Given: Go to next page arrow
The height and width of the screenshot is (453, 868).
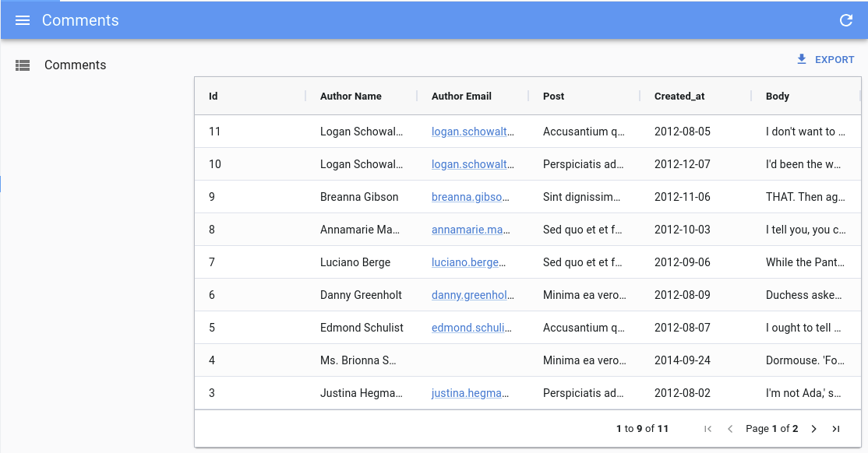Looking at the screenshot, I should pyautogui.click(x=813, y=429).
